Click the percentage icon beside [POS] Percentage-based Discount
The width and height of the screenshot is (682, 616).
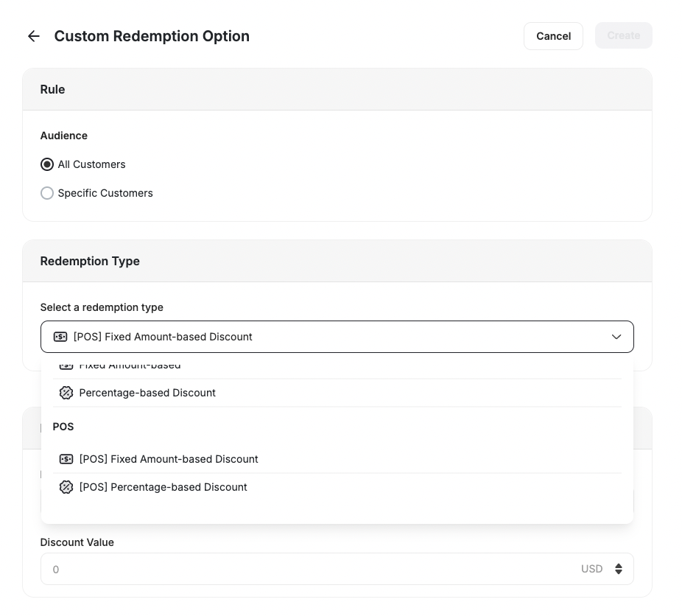tap(66, 487)
